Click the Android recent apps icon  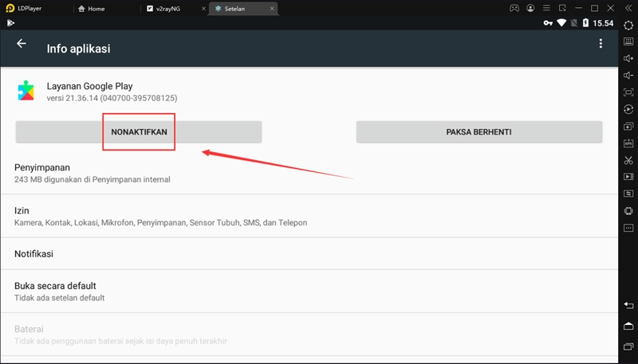628,346
